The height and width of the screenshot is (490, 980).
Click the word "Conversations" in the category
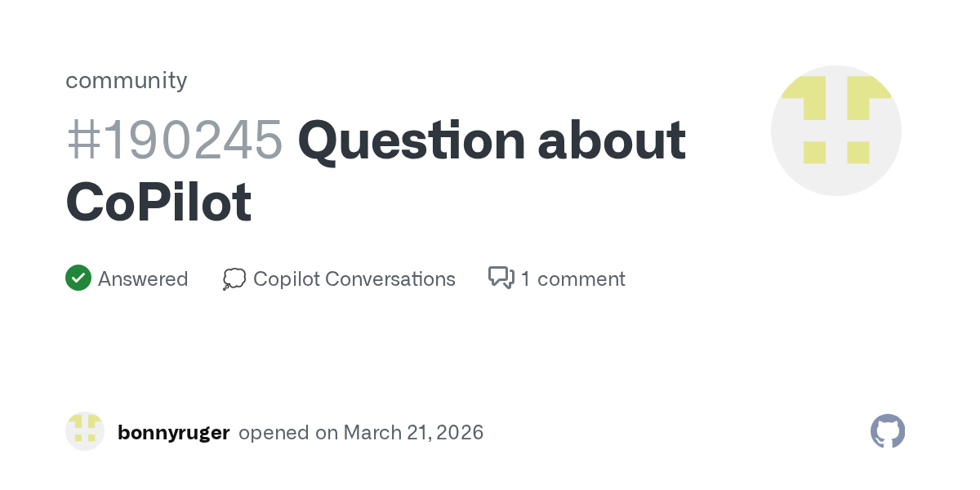[x=390, y=279]
